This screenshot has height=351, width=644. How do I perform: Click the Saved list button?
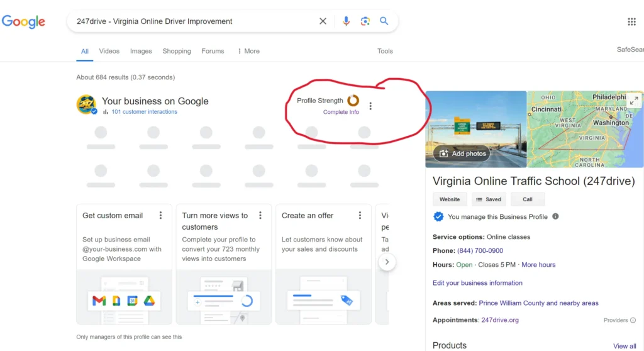coord(489,199)
